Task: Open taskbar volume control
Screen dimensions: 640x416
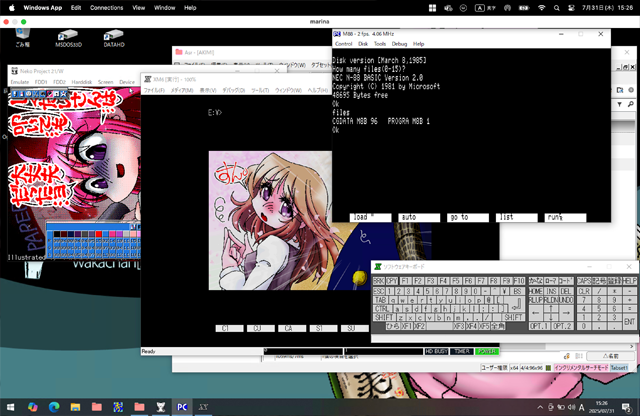Action: [x=571, y=407]
